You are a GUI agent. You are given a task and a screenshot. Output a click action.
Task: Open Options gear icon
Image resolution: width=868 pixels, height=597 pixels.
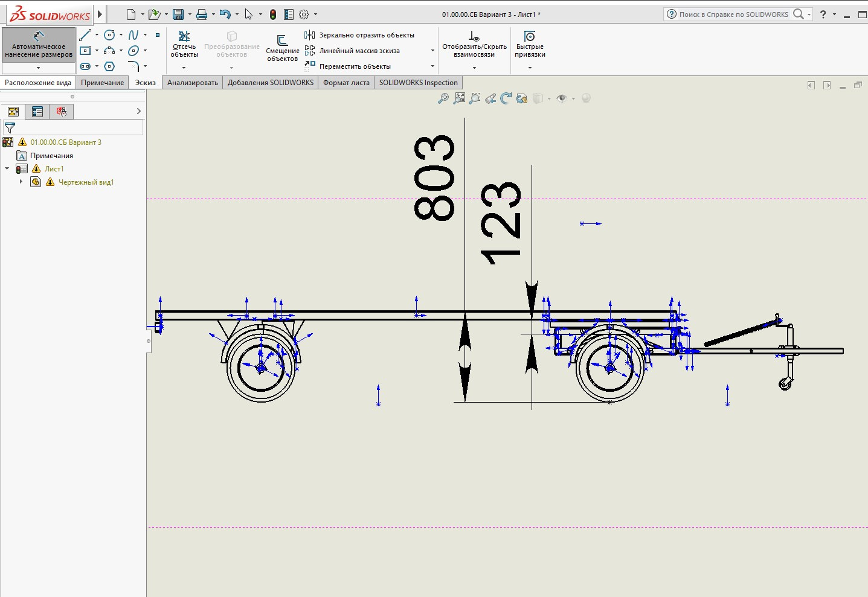tap(304, 14)
